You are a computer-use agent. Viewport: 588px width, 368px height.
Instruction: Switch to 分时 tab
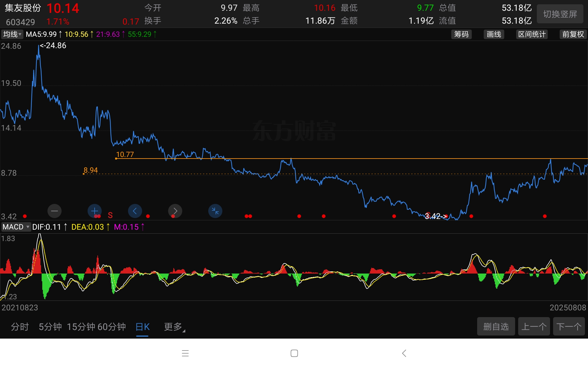pos(20,327)
